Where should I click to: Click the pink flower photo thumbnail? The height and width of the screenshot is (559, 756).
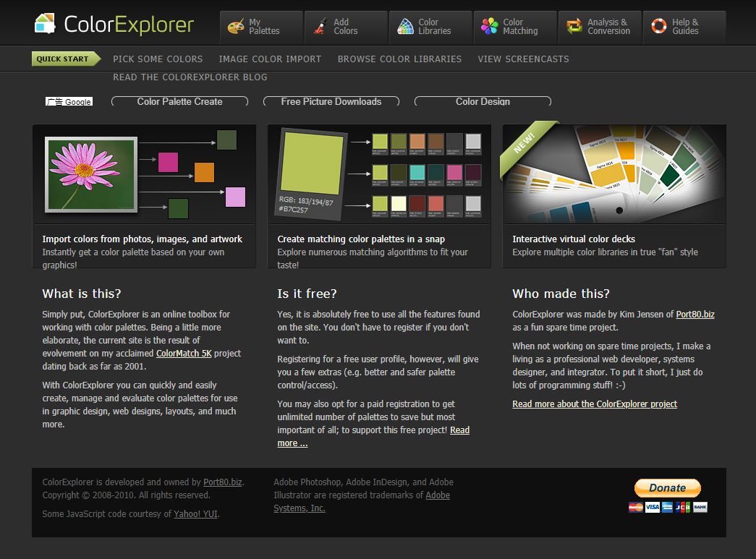(x=90, y=174)
